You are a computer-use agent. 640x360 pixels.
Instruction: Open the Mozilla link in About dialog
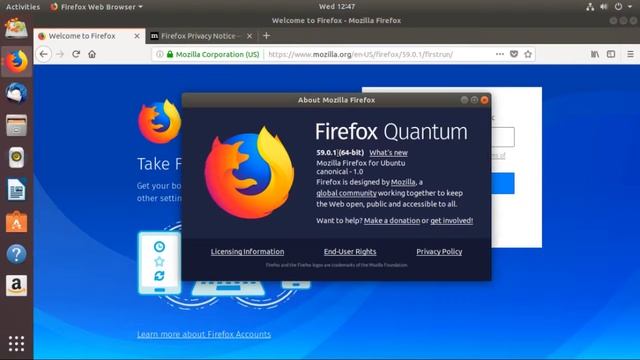pos(403,182)
